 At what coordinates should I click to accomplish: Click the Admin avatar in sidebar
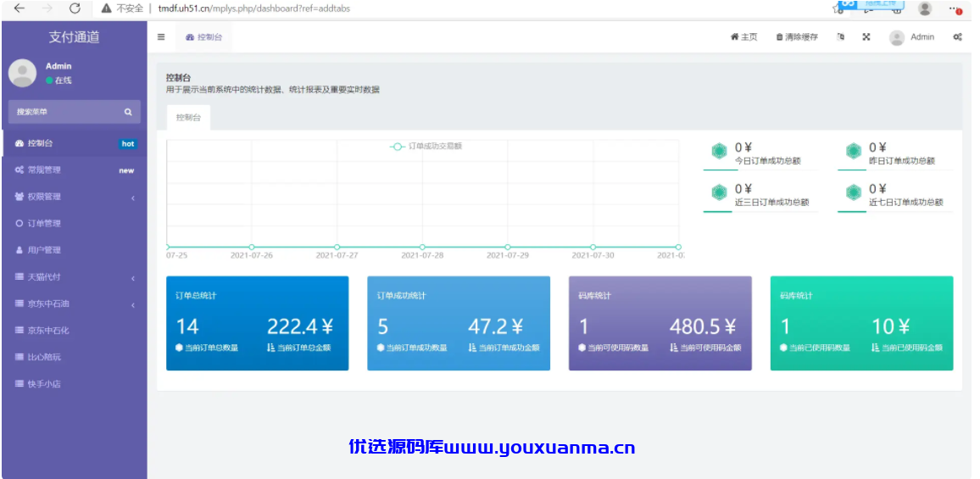tap(23, 73)
